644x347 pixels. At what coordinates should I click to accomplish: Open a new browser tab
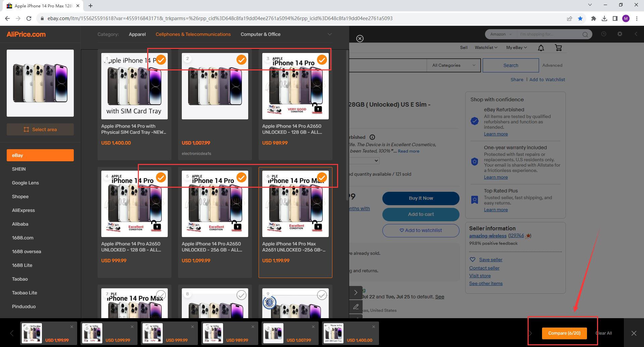coord(91,6)
